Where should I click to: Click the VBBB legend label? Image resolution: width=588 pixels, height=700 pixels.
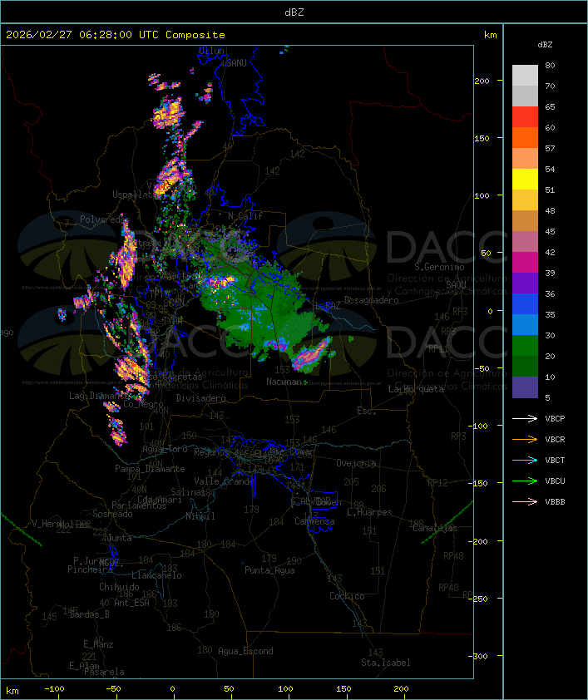[555, 502]
